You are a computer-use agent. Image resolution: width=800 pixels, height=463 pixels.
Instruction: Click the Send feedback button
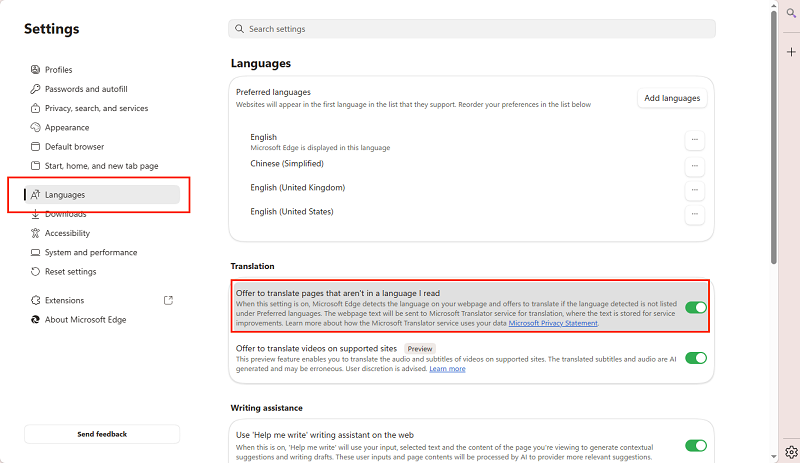(x=102, y=434)
